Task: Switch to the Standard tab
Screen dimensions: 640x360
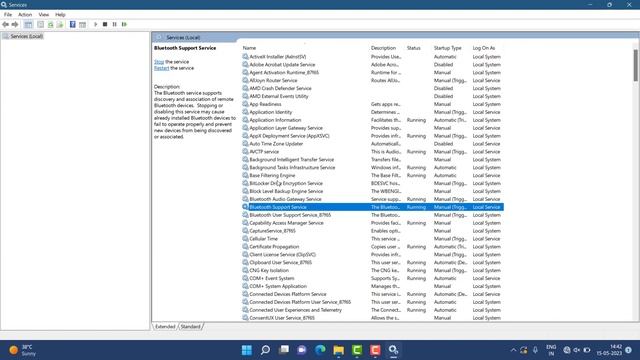Action: coord(191,327)
